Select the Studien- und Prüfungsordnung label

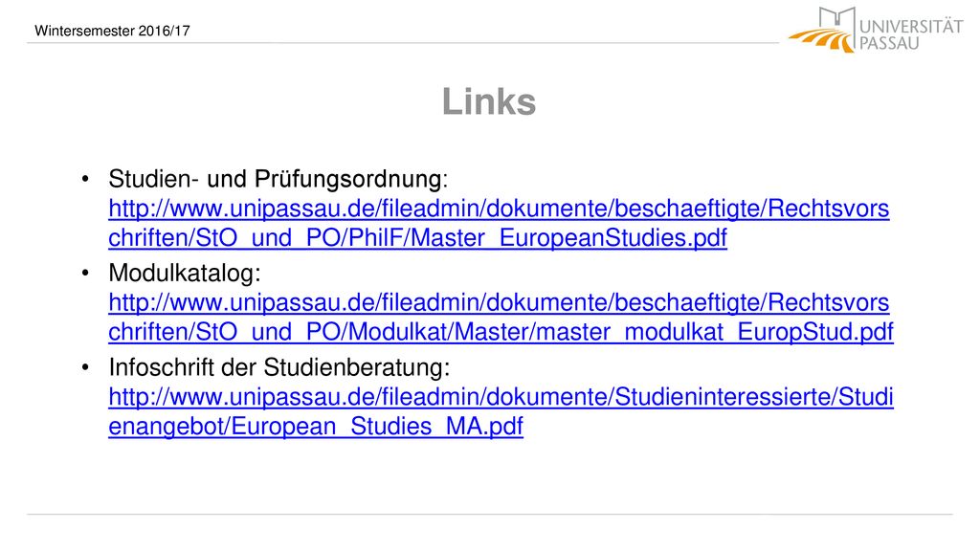(278, 179)
